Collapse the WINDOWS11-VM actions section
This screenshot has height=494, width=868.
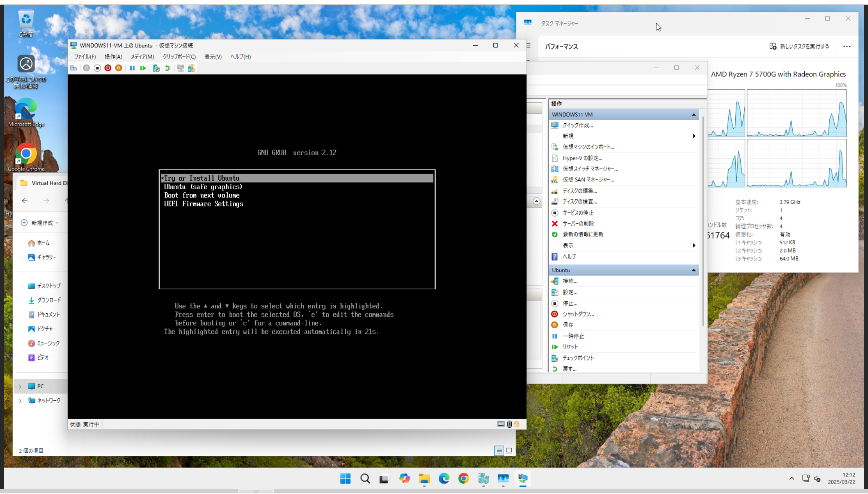coord(693,115)
